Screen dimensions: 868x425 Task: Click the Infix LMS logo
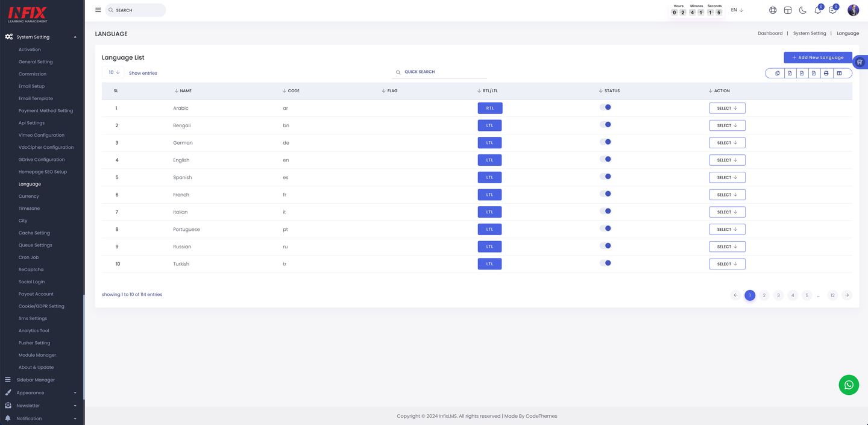coord(27,14)
